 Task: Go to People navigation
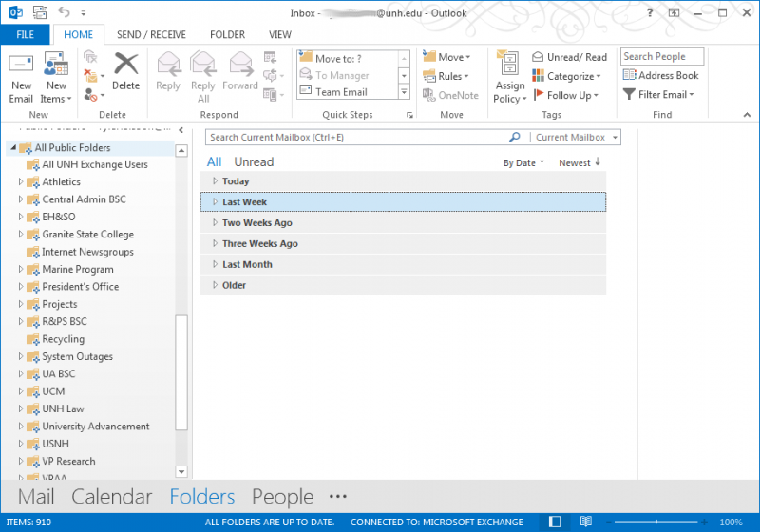(282, 497)
